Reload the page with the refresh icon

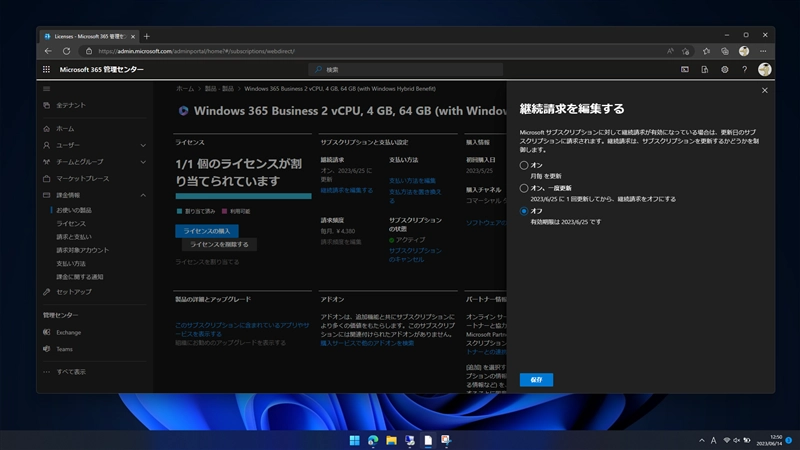66,51
